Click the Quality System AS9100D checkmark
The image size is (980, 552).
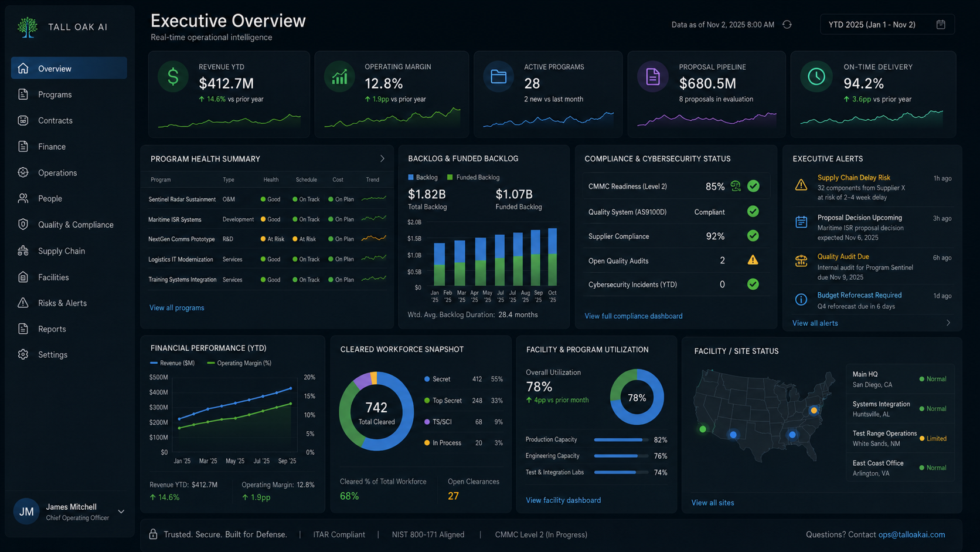pyautogui.click(x=753, y=211)
